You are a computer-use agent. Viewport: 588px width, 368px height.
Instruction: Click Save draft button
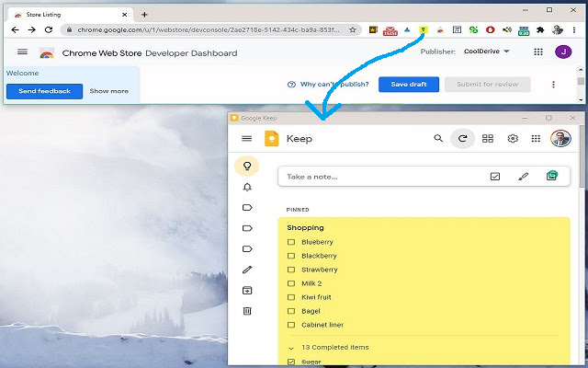pos(409,85)
